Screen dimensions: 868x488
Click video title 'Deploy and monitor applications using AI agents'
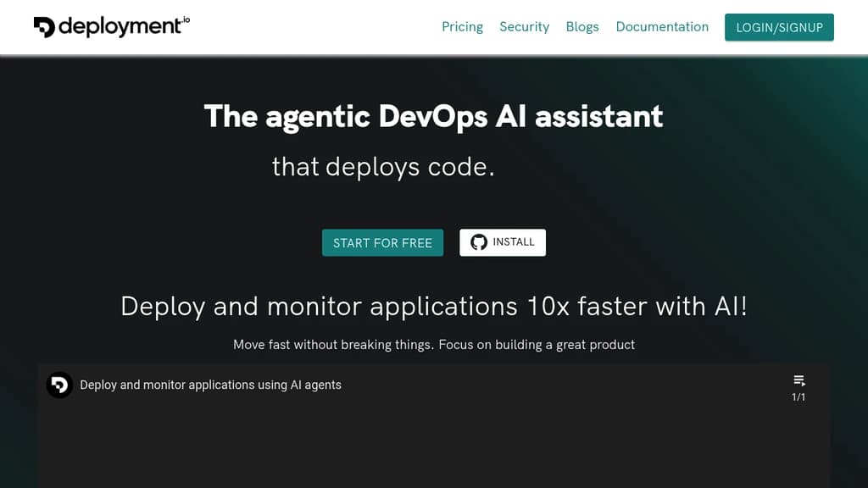point(210,385)
